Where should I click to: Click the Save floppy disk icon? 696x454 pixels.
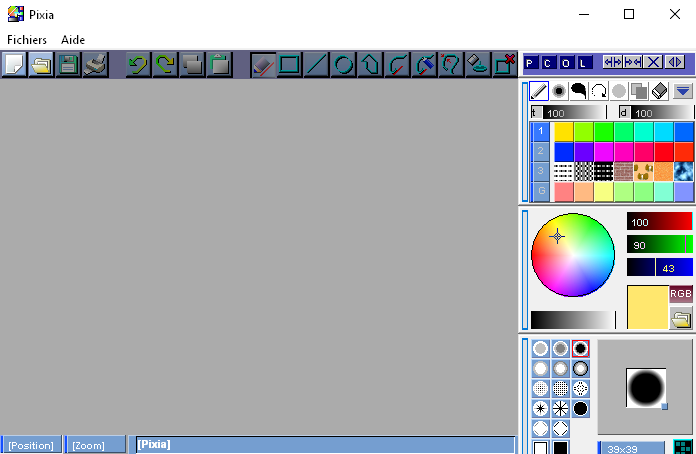68,65
